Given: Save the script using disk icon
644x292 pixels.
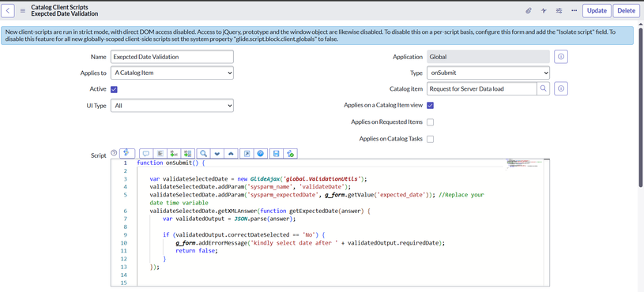Looking at the screenshot, I should point(276,153).
